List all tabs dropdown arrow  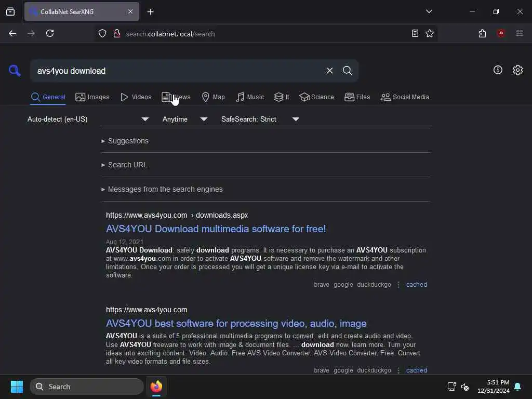429,11
